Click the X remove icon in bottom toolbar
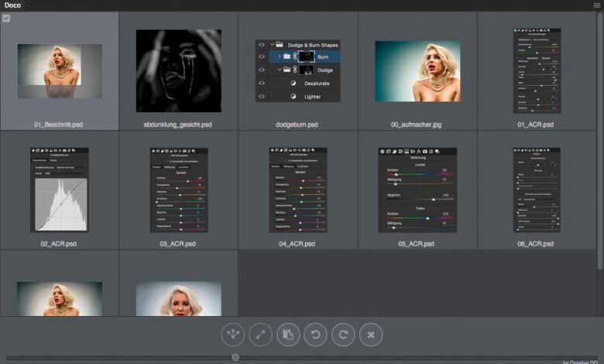This screenshot has height=364, width=604. [371, 335]
